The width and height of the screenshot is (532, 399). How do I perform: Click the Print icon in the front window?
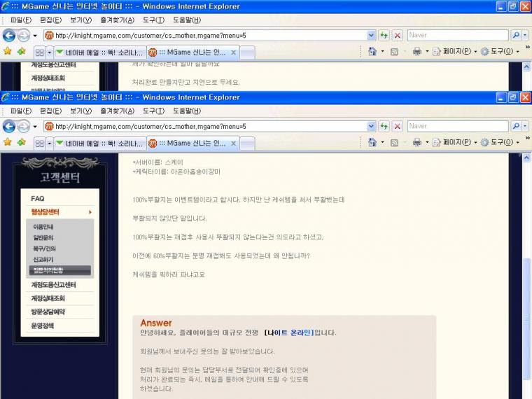tap(417, 142)
